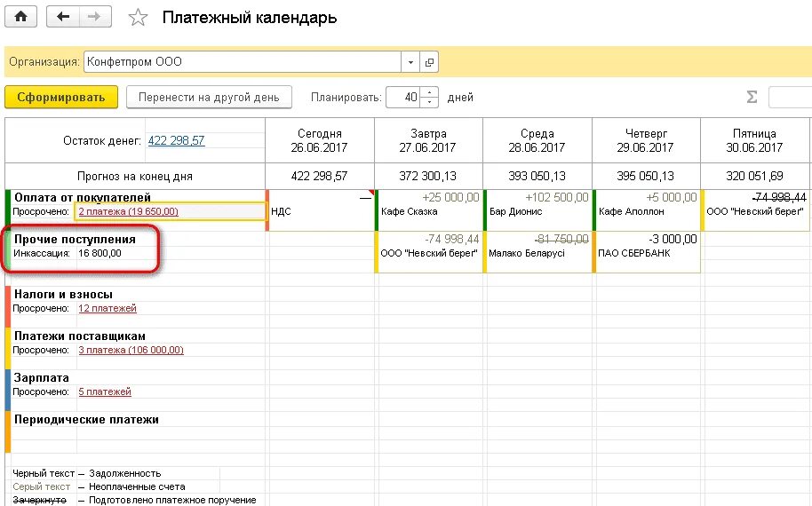The width and height of the screenshot is (812, 506).
Task: Click Перенести на другой день button
Action: [x=209, y=98]
